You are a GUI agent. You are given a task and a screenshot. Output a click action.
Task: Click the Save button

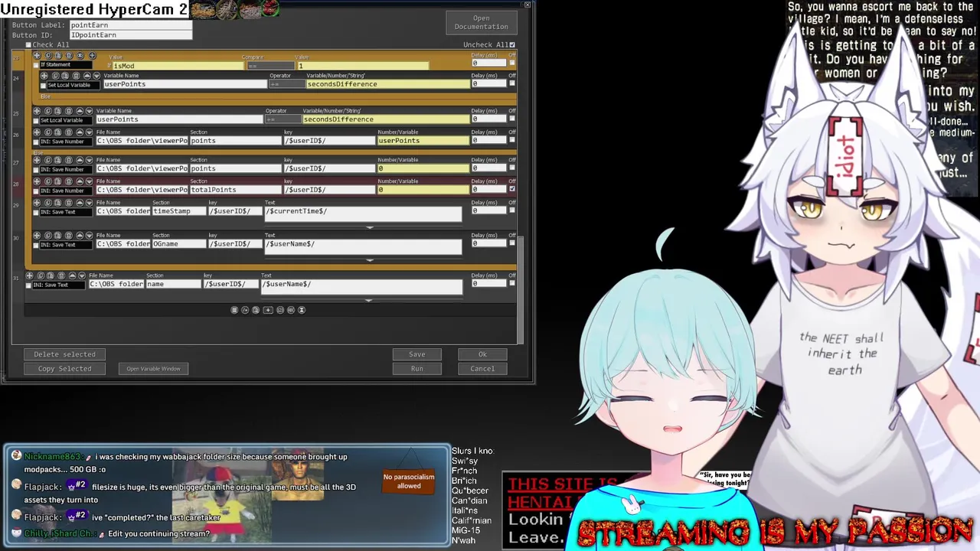[416, 354]
